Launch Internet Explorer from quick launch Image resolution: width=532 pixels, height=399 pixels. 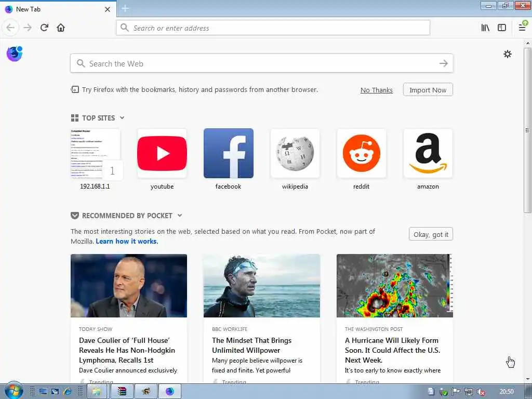point(67,392)
